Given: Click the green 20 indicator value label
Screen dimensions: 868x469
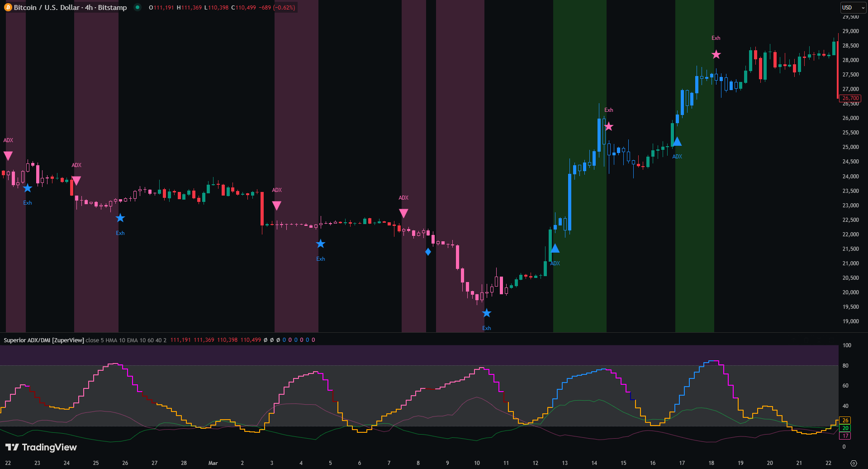Looking at the screenshot, I should 845,428.
